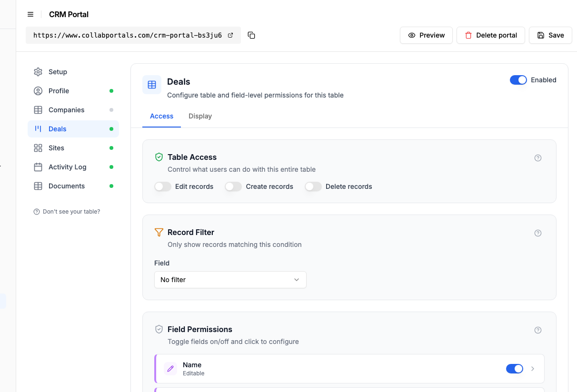Click the Companies table icon
This screenshot has height=392, width=577.
point(38,110)
